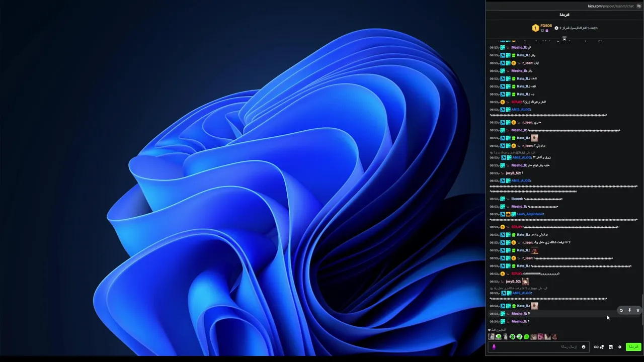
Task: Click the crown badge beside Leah_Alqahtani1
Action: pos(508,214)
